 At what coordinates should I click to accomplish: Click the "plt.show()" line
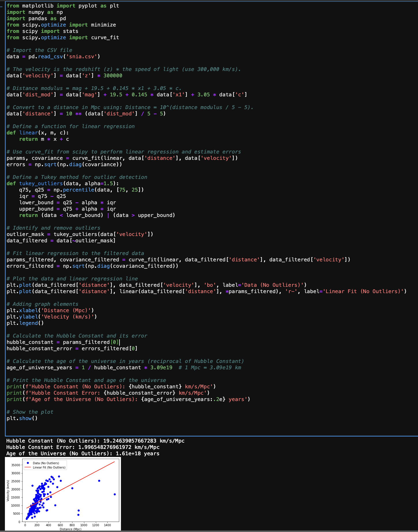point(22,418)
